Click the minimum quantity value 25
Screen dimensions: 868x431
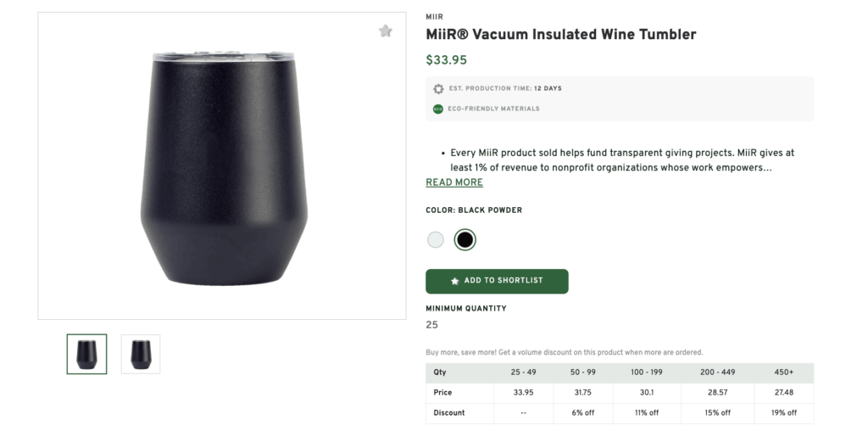tap(432, 325)
